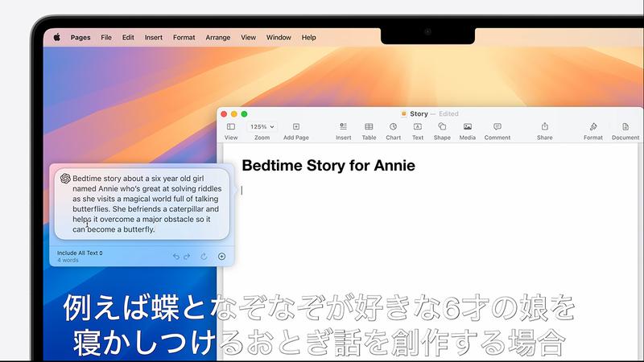Add a Comment from the toolbar
644x362 pixels.
tap(497, 126)
